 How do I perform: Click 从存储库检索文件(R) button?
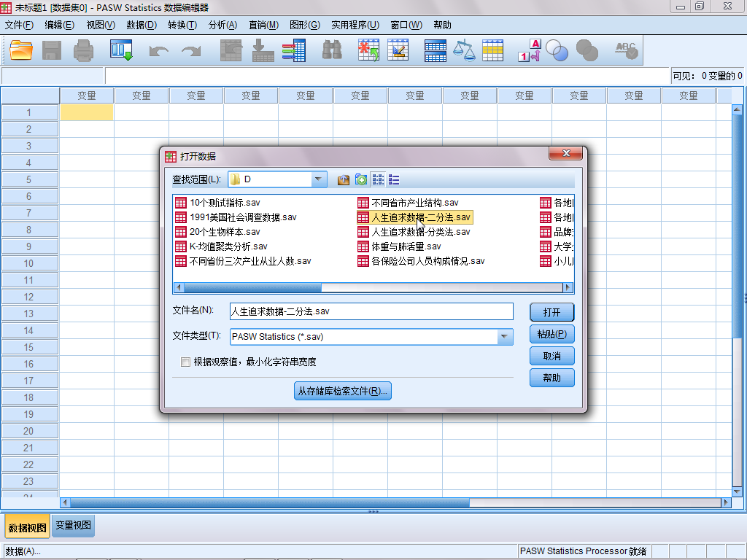click(x=343, y=391)
